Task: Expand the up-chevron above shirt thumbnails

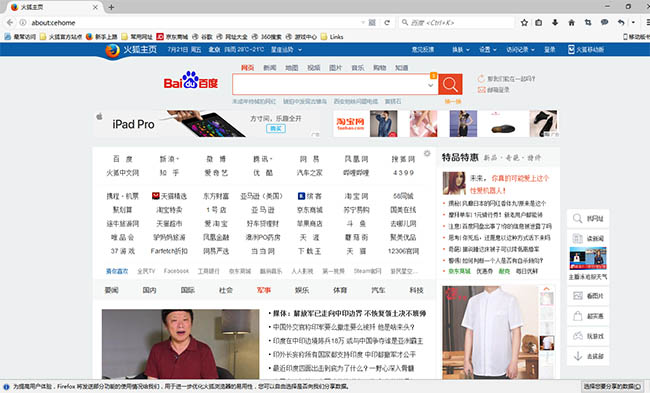Action: 546,289
